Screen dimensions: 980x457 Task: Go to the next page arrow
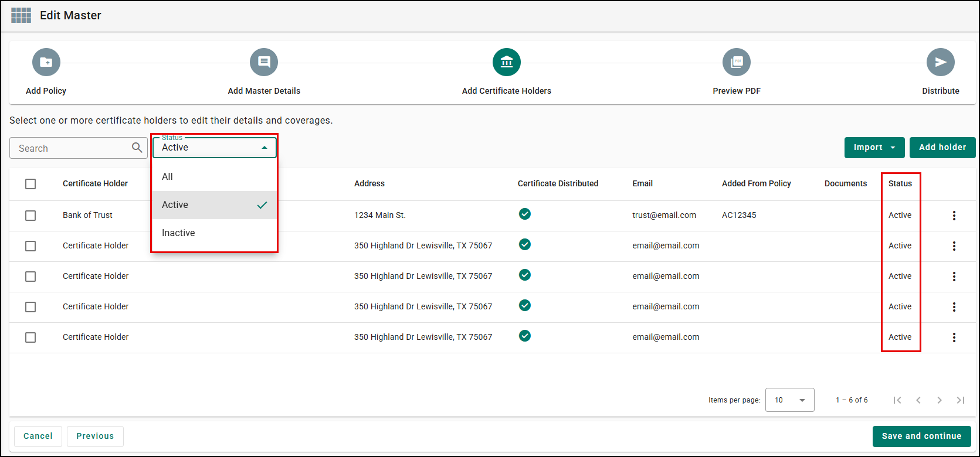click(940, 400)
